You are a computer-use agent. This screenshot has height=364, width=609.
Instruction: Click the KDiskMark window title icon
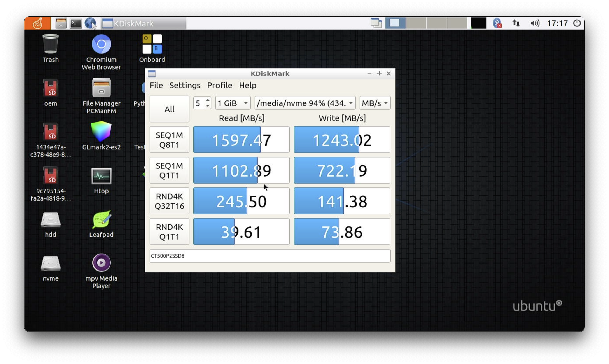152,73
